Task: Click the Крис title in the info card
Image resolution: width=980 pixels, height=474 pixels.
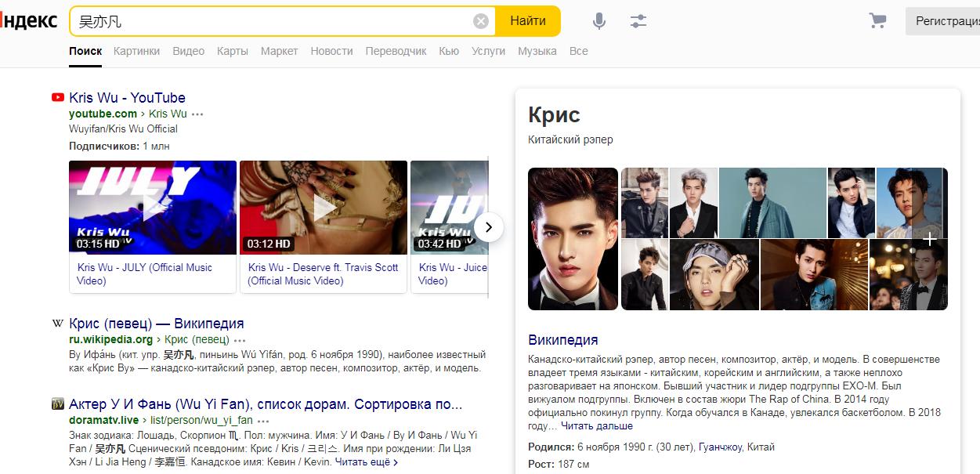Action: pos(554,114)
